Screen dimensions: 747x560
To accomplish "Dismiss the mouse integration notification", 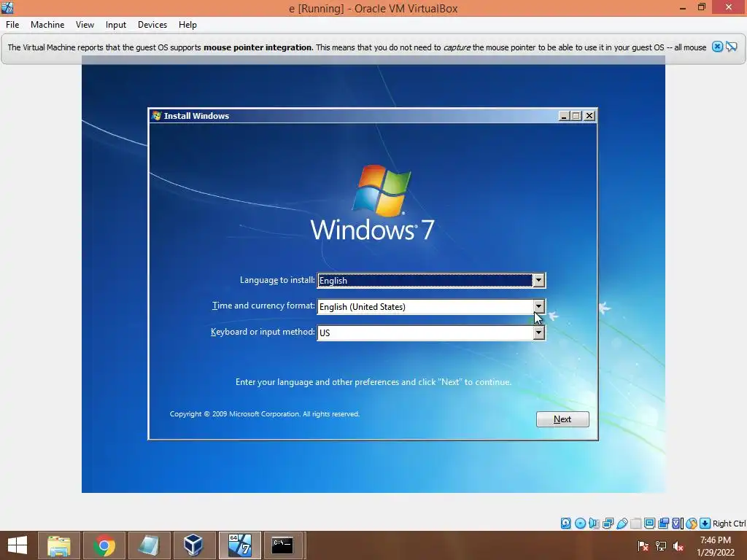I will tap(717, 47).
